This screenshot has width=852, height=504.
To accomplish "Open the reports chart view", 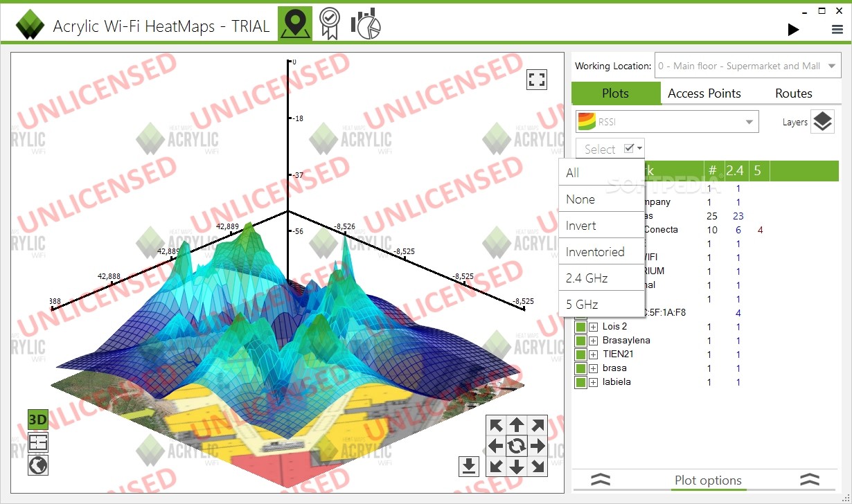I will click(x=366, y=24).
